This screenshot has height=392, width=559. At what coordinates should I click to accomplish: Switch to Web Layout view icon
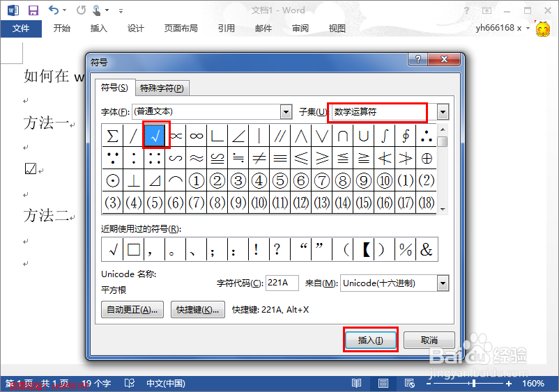click(x=409, y=384)
